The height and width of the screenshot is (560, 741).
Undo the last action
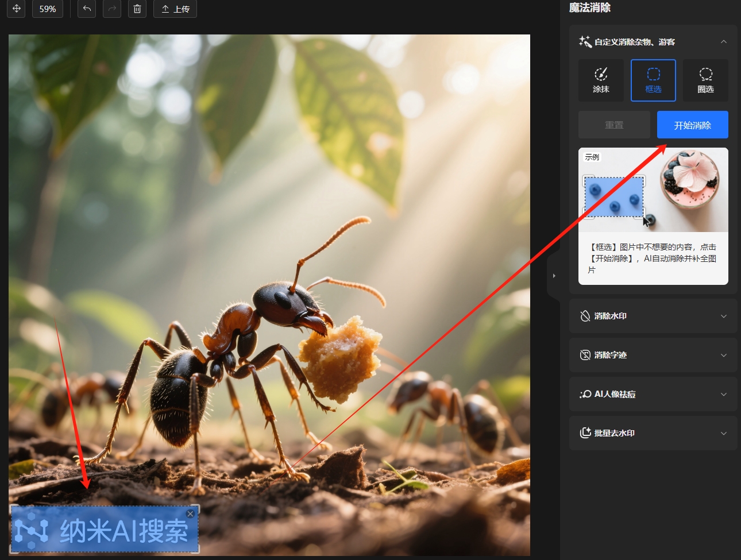tap(87, 9)
